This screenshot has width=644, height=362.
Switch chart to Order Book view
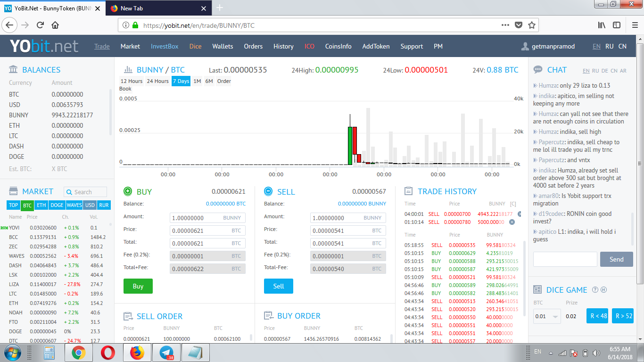pos(224,81)
